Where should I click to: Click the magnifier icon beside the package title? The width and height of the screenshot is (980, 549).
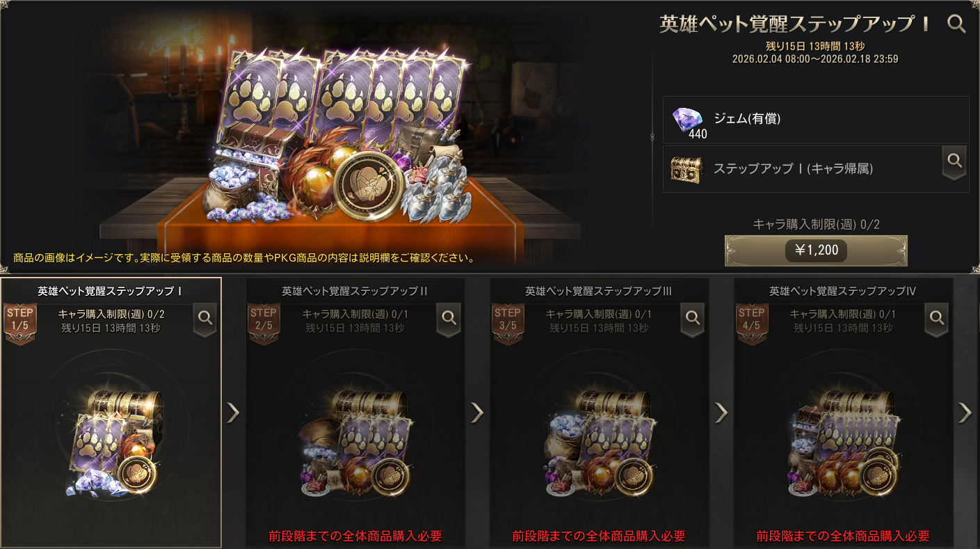pos(957,24)
